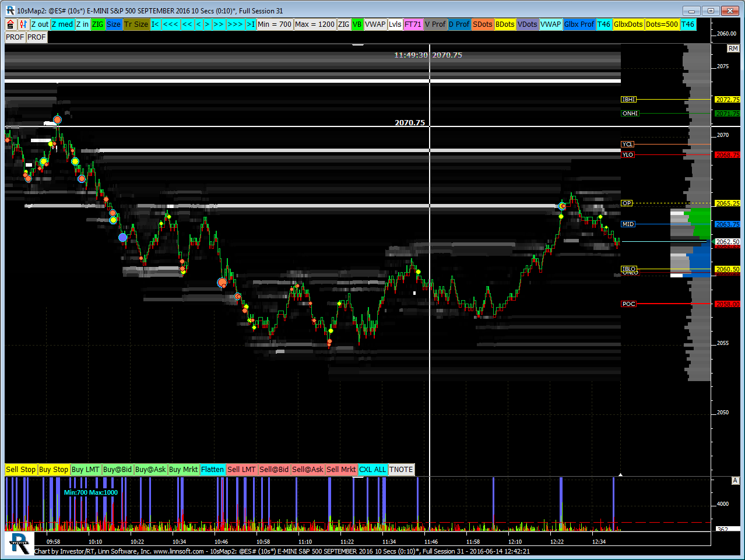This screenshot has height=560, width=745.
Task: Click the single < scroll back button
Action: (x=199, y=24)
